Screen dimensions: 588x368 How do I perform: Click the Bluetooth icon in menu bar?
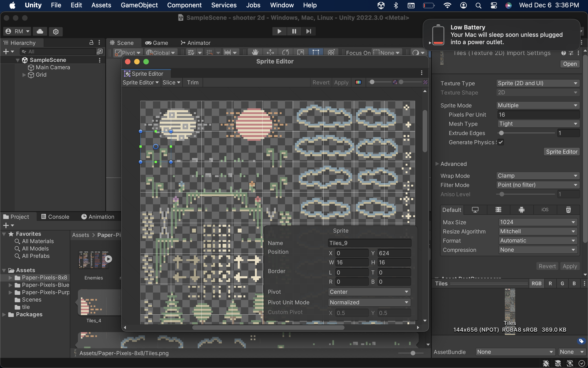coord(396,5)
